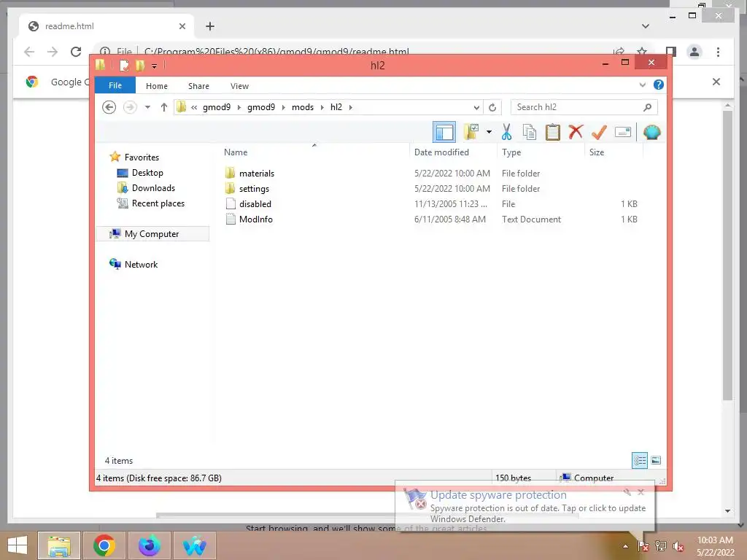Click the red X Delete icon
The image size is (747, 560).
[x=576, y=131]
